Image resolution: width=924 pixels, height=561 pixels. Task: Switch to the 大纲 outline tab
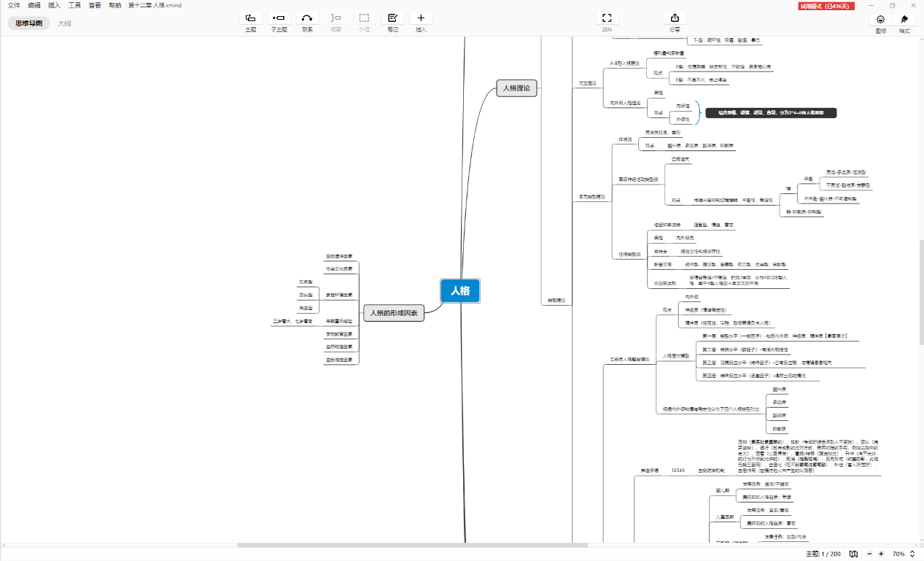pyautogui.click(x=64, y=23)
